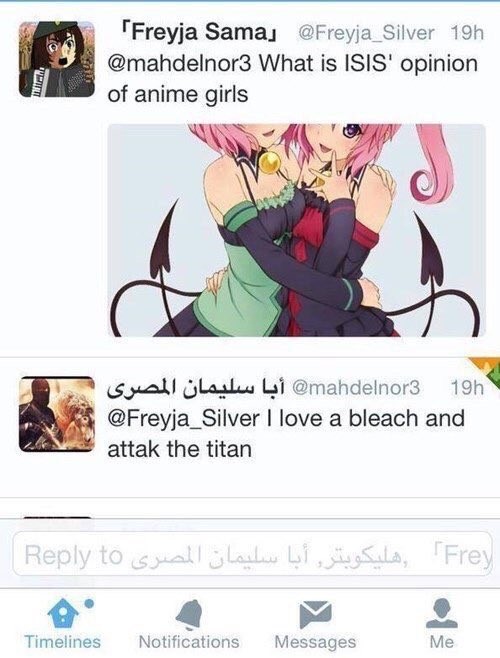The image size is (500, 658).
Task: Click the 19h timestamp on the first tweet
Action: [x=467, y=33]
